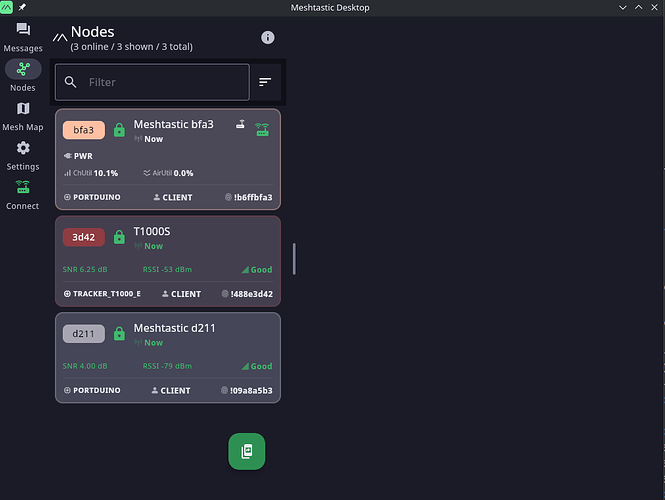Click the CLIENT role on the T1000S card
Viewport: 665px width, 500px height.
pos(182,294)
